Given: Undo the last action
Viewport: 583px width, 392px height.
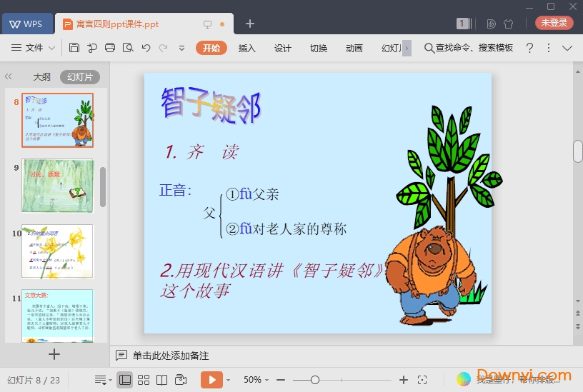Looking at the screenshot, I should pyautogui.click(x=146, y=48).
